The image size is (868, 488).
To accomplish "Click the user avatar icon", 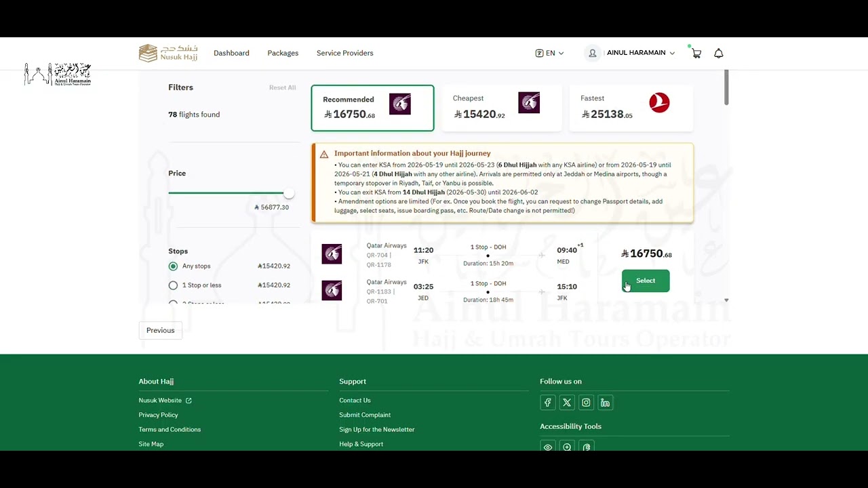I will coord(593,53).
